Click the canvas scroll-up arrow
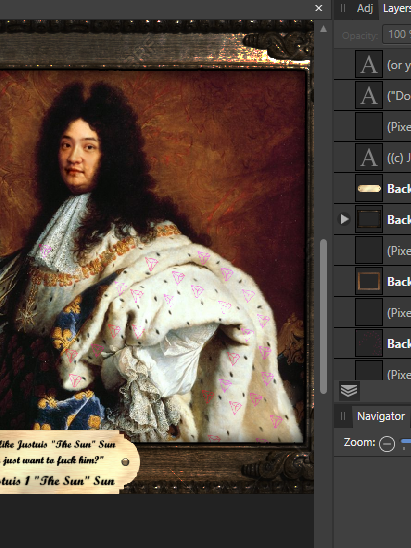The height and width of the screenshot is (548, 411). (x=324, y=29)
